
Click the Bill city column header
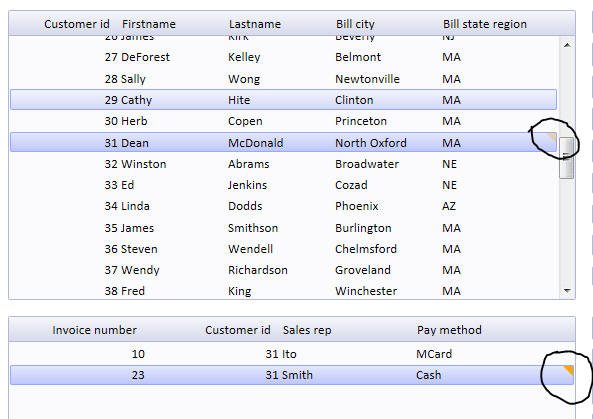click(355, 24)
